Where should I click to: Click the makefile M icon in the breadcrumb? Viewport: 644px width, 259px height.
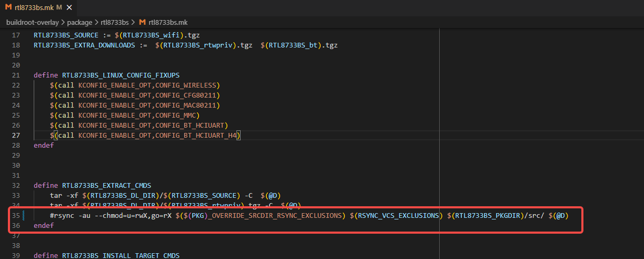(x=142, y=22)
